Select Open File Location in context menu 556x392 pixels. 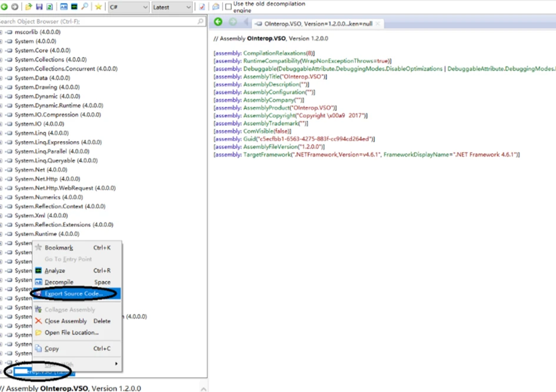pos(71,333)
